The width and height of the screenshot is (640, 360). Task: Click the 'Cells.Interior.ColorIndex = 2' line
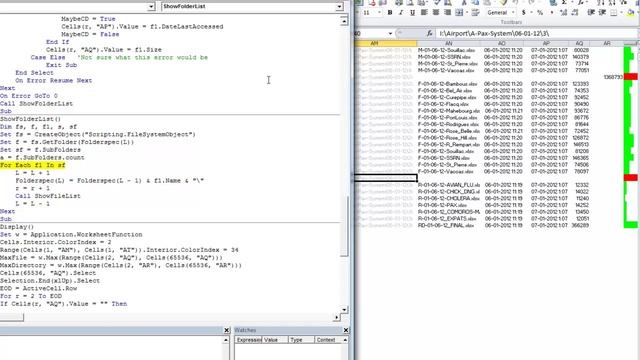click(56, 242)
